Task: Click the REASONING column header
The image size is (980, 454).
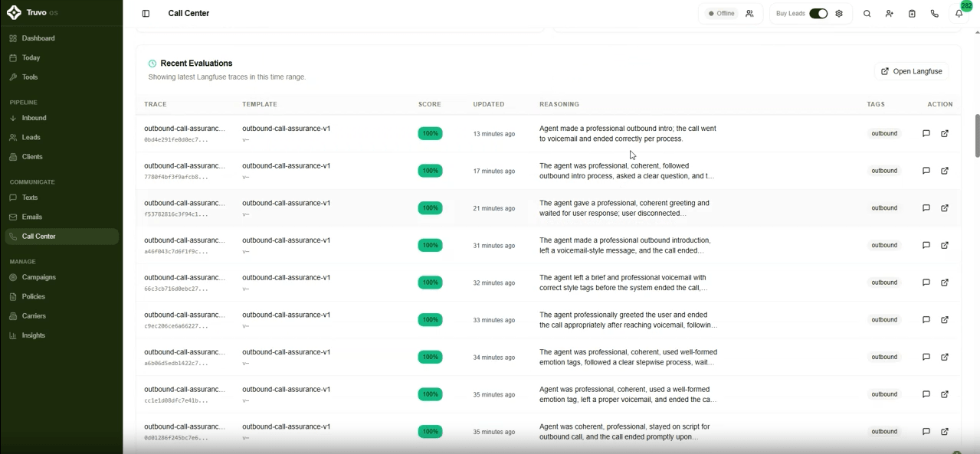Action: [559, 104]
